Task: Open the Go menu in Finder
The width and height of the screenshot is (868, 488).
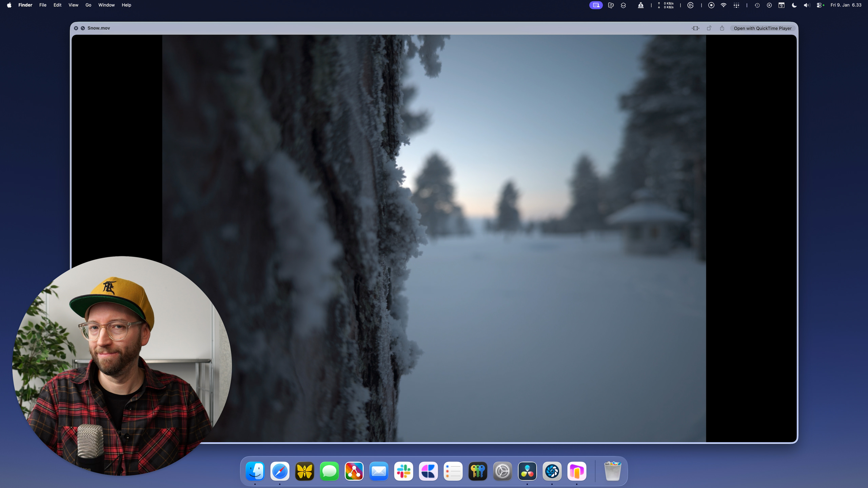Action: click(x=88, y=5)
